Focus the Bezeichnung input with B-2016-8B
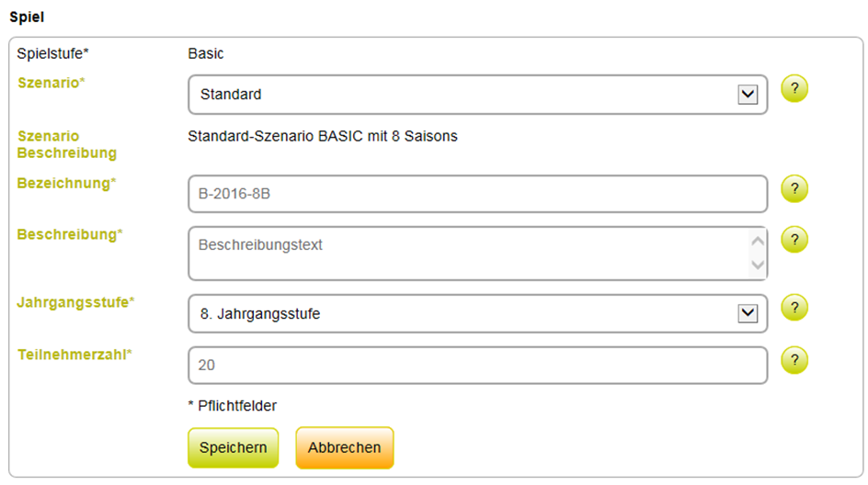 478,194
